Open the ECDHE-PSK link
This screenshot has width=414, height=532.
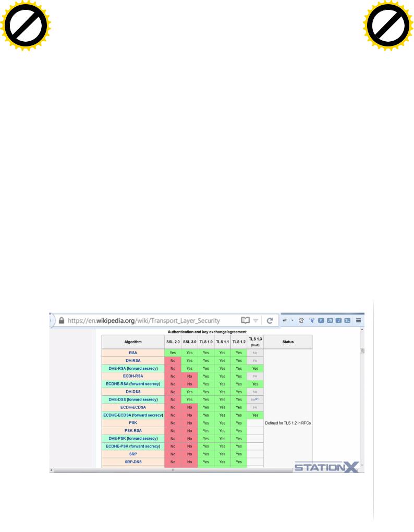pyautogui.click(x=133, y=446)
